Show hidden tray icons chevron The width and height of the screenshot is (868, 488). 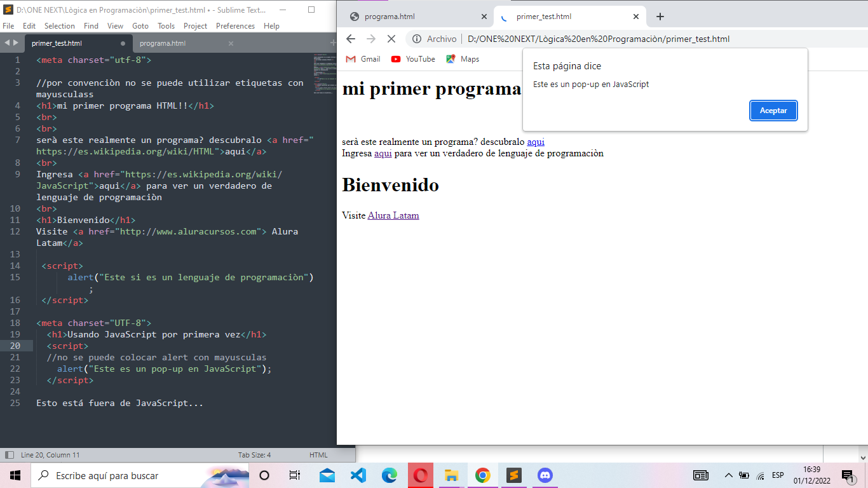click(729, 475)
